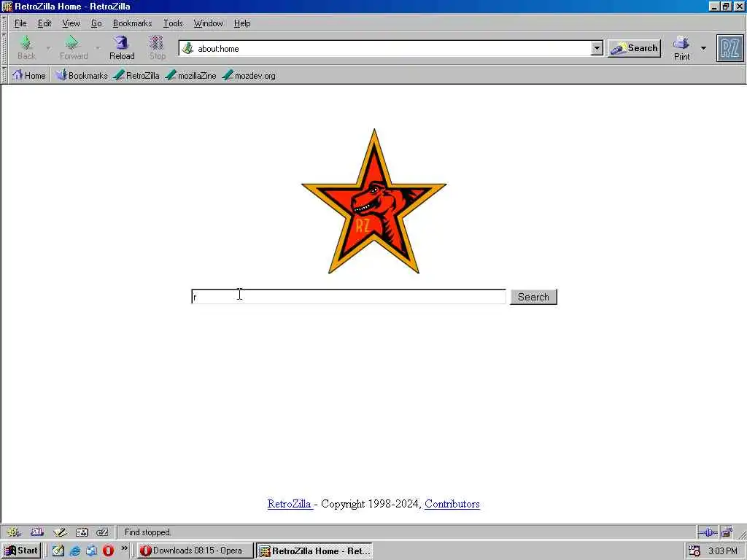Viewport: 747px width, 560px height.
Task: Open the View menu
Action: (71, 23)
